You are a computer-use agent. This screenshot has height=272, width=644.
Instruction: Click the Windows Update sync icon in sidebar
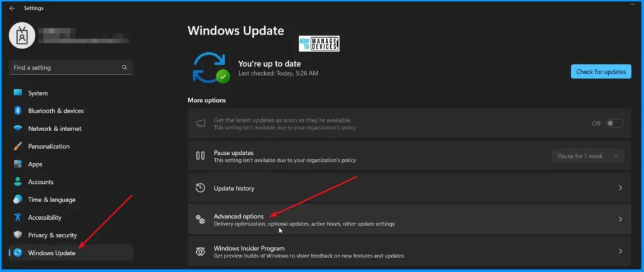click(18, 252)
